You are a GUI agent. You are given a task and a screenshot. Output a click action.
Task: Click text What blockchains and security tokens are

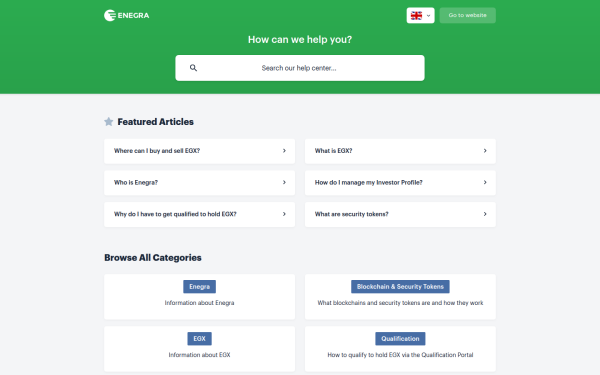tap(400, 303)
